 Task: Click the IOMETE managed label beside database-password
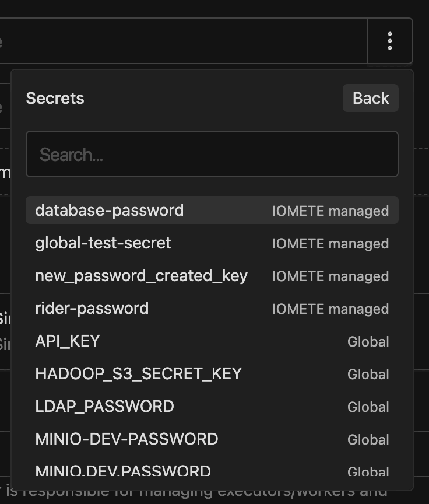[330, 211]
